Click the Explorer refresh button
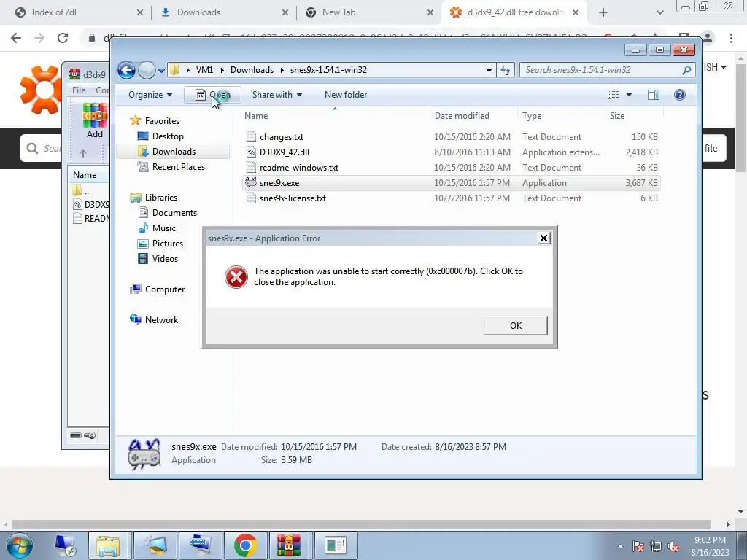The width and height of the screenshot is (747, 560). tap(505, 71)
